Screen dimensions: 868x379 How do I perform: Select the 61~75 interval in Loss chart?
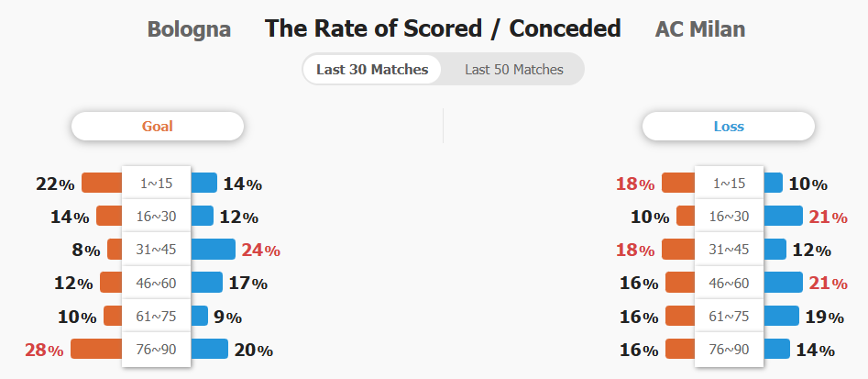pos(729,317)
